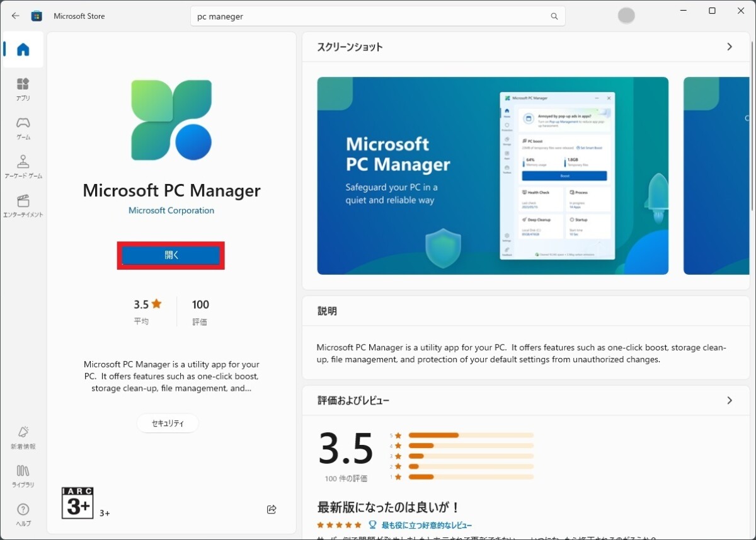The image size is (756, 540).
Task: Click the 説明 section heading
Action: (x=327, y=311)
